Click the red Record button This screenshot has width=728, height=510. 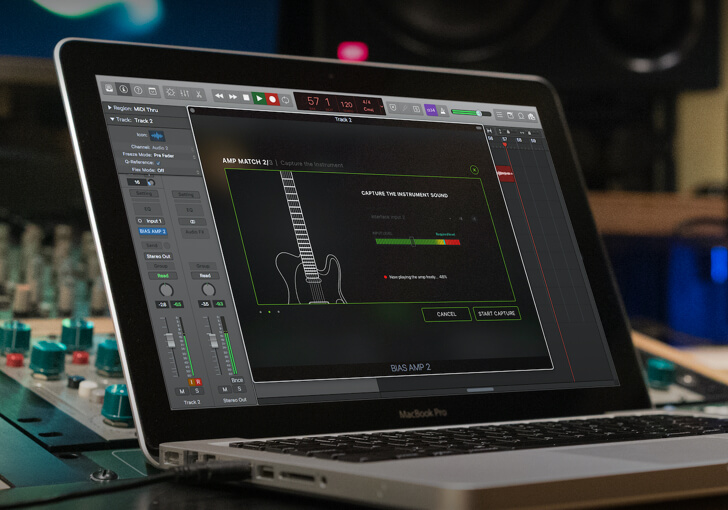273,99
